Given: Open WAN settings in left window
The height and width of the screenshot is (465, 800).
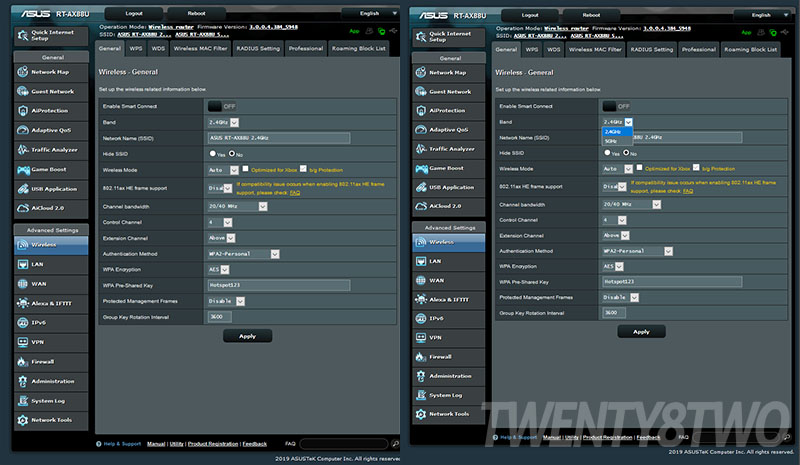Looking at the screenshot, I should 51,284.
